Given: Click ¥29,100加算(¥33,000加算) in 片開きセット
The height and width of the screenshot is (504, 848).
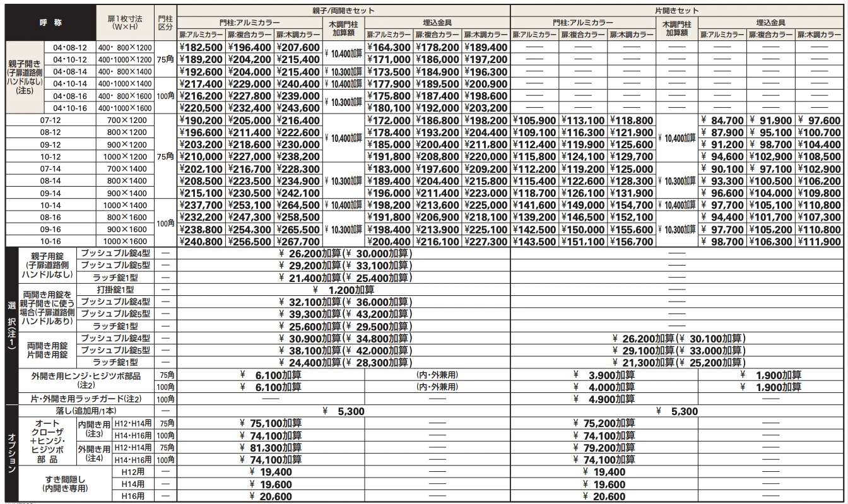Looking at the screenshot, I should pos(678,351).
